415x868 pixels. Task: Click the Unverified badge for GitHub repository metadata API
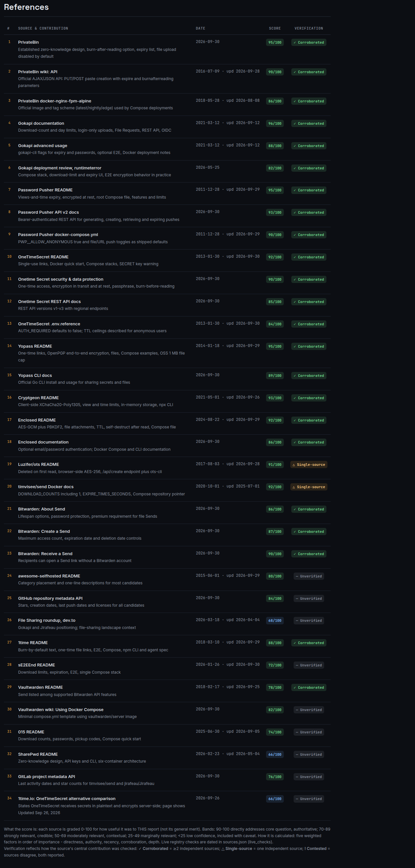309,599
